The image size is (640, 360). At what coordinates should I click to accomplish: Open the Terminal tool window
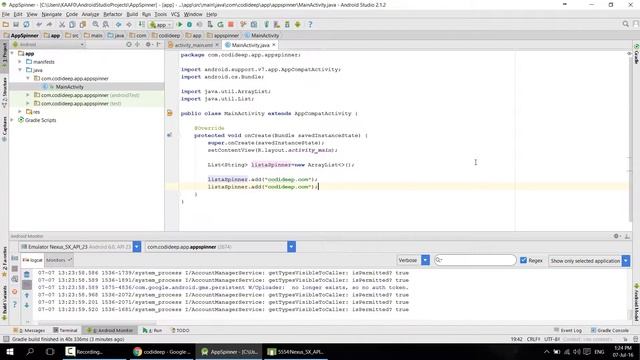pyautogui.click(x=65, y=330)
